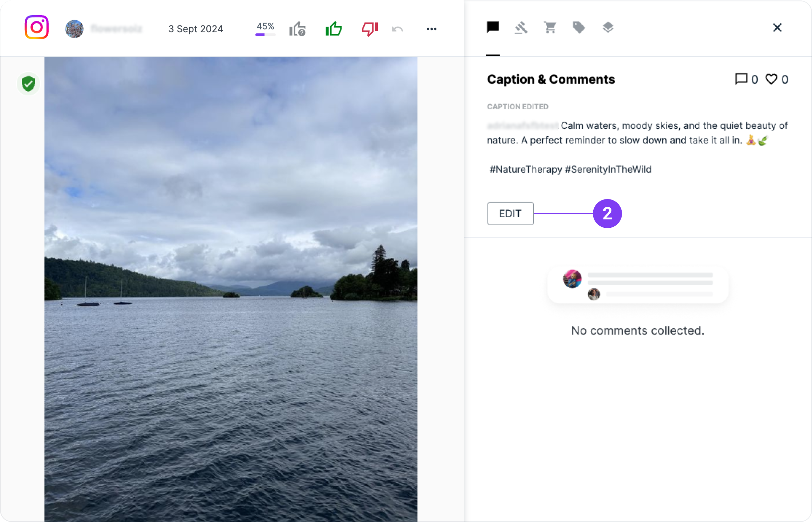Click the Instagram logo icon
The height and width of the screenshot is (522, 812).
click(x=36, y=27)
